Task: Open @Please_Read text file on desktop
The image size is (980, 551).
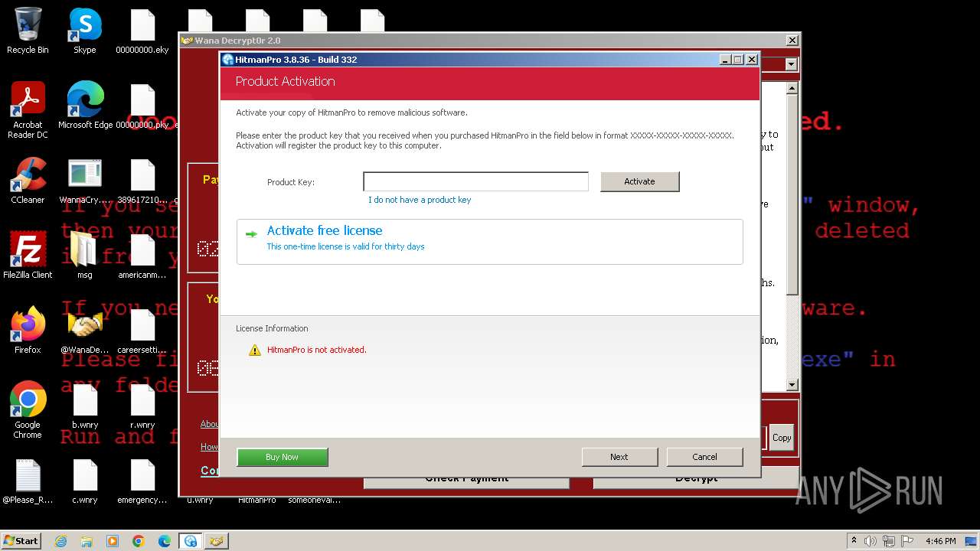Action: 28,481
